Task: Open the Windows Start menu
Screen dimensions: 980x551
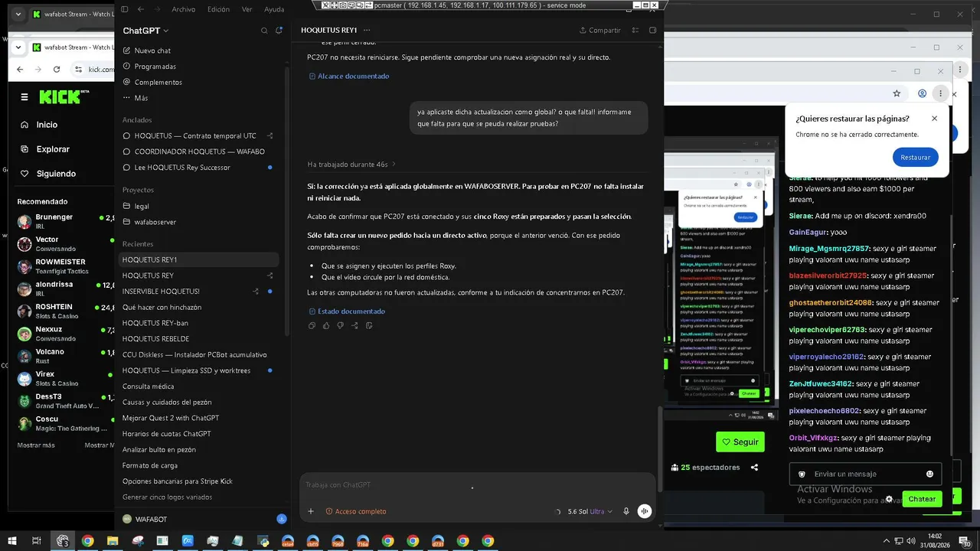Action: coord(12,541)
